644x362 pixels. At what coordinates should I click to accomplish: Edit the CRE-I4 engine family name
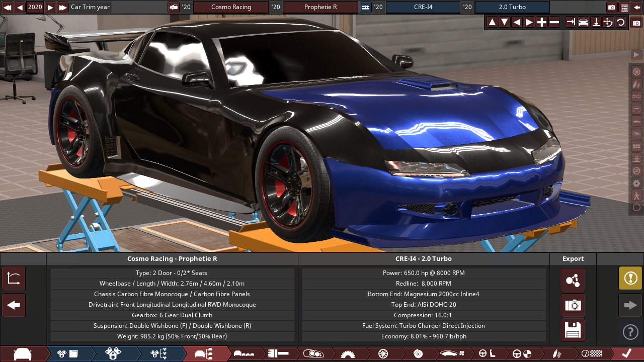coord(423,7)
